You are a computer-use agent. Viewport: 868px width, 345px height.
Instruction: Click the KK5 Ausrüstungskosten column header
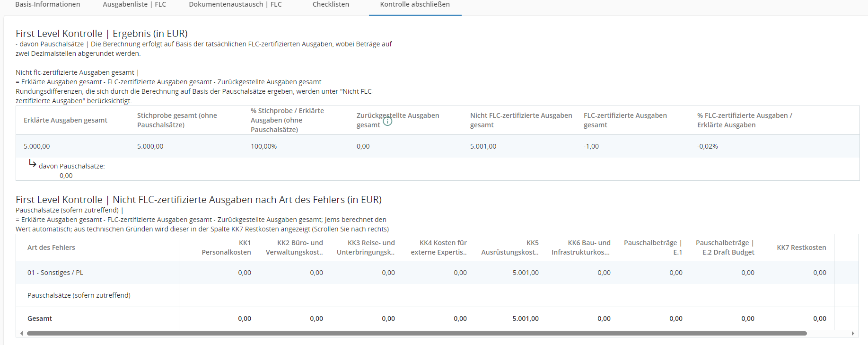coord(510,248)
